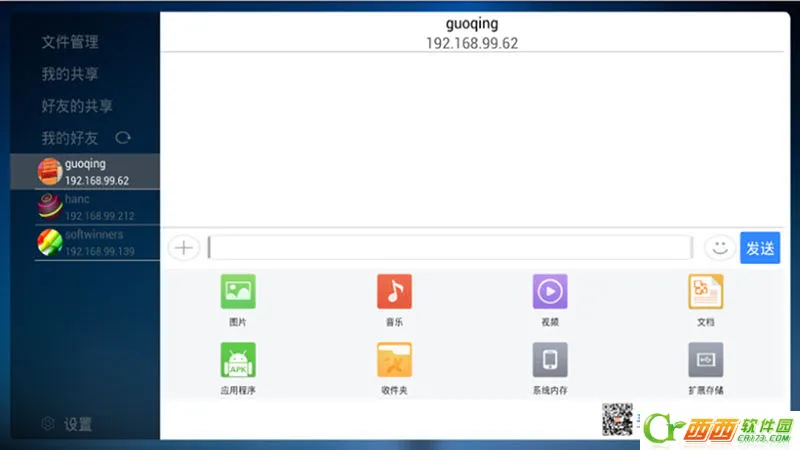Viewport: 800px width, 450px height.
Task: Click the plus attachment button
Action: click(184, 248)
